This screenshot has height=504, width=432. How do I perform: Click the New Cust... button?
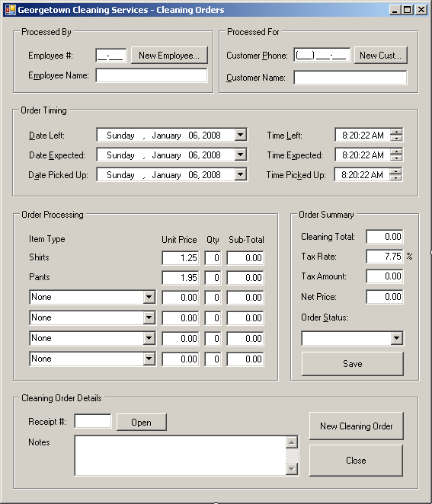[x=380, y=56]
